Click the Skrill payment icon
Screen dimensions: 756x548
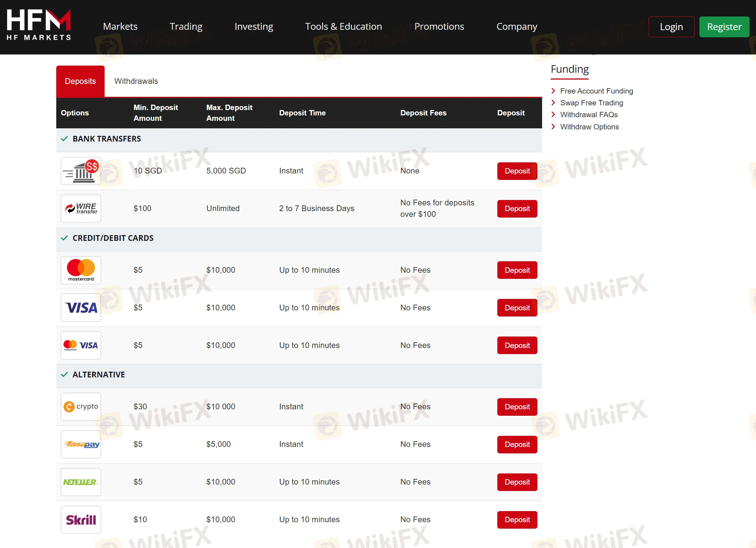(x=81, y=520)
